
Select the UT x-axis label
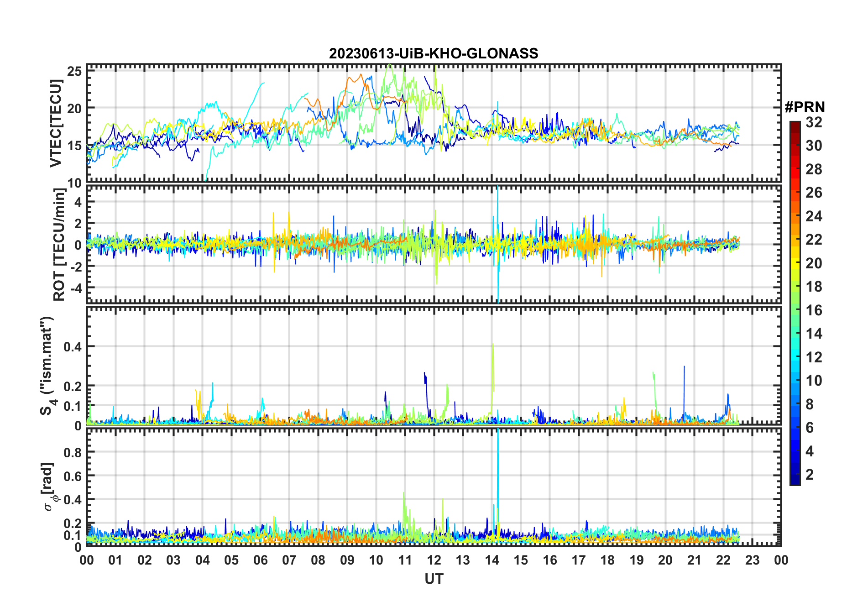(x=434, y=579)
